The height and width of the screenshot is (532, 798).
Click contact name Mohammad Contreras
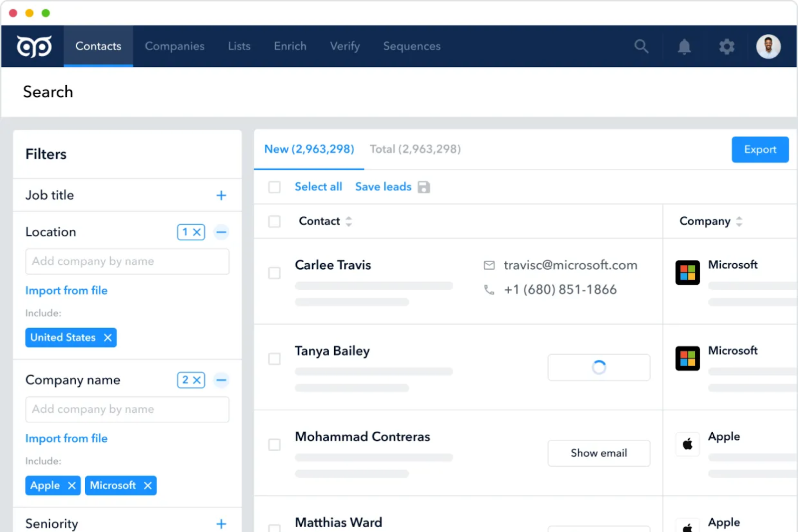point(363,437)
